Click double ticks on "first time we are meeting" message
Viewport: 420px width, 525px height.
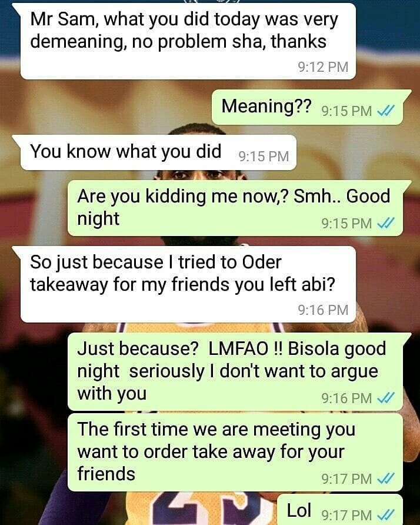tap(385, 479)
